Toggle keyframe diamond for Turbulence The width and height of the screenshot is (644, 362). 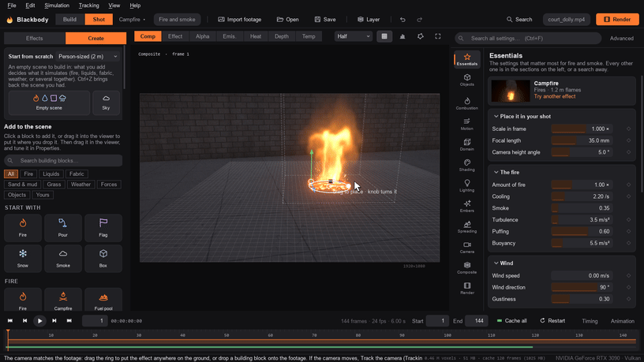(x=628, y=219)
